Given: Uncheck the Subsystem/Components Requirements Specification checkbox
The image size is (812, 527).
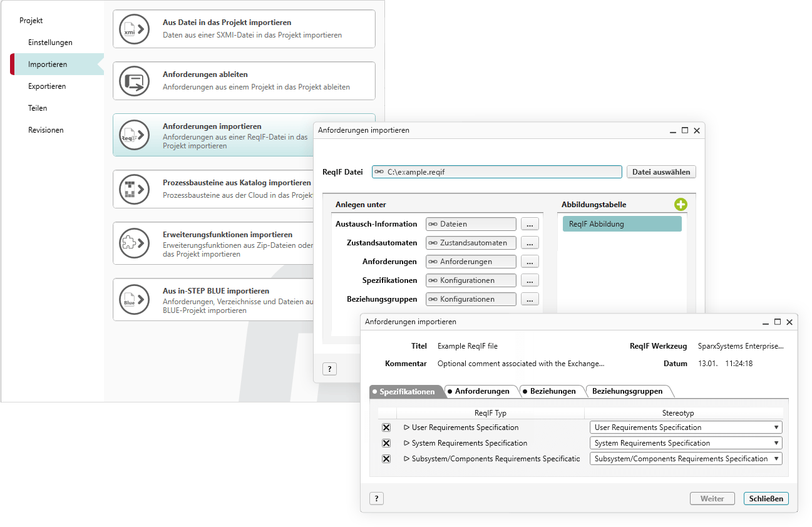Looking at the screenshot, I should coord(386,459).
